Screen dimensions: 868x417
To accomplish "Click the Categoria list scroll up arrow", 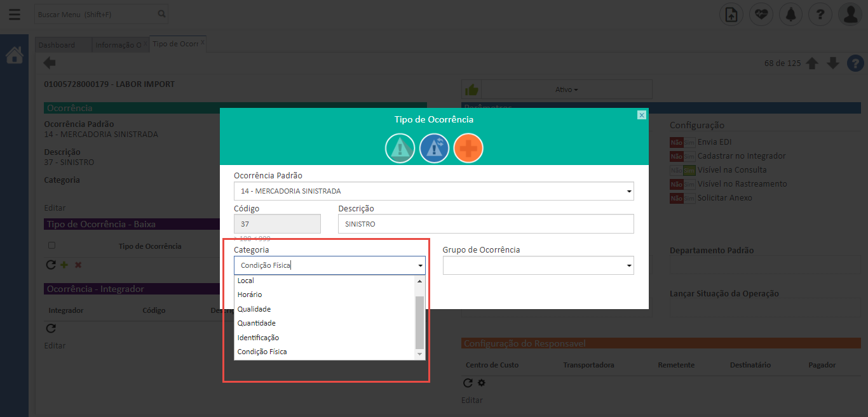I will 419,281.
